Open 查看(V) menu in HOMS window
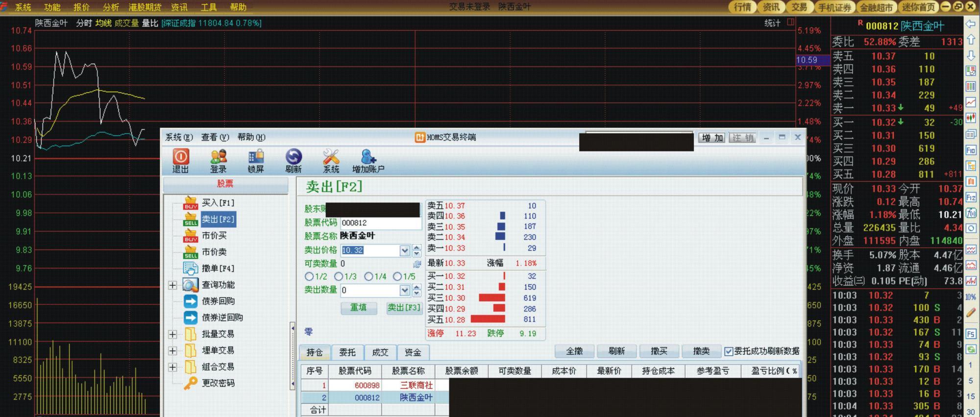 [x=215, y=137]
